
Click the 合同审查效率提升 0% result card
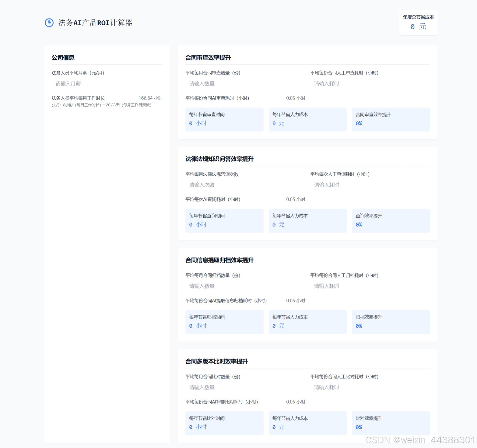(x=391, y=119)
